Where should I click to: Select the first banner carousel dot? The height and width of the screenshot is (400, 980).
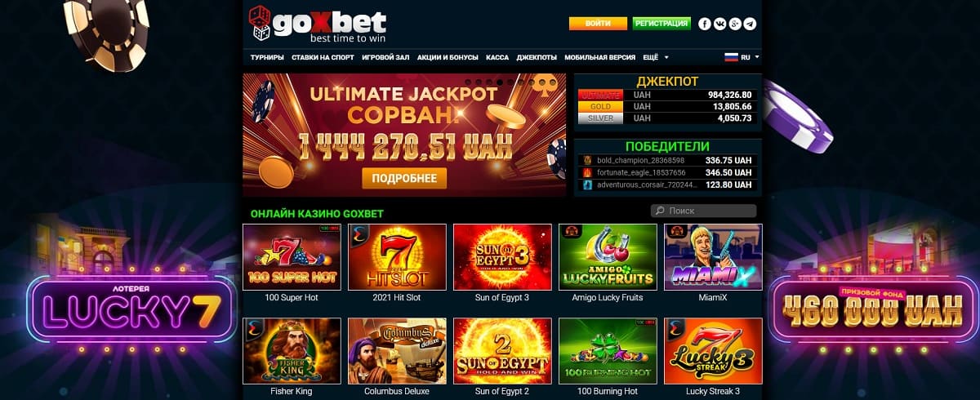[x=468, y=82]
